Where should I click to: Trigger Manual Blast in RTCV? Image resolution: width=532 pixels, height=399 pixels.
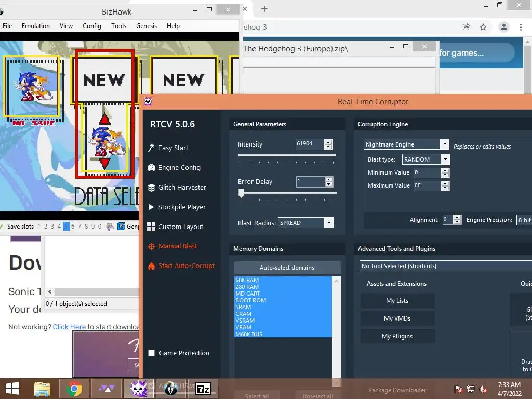172,246
